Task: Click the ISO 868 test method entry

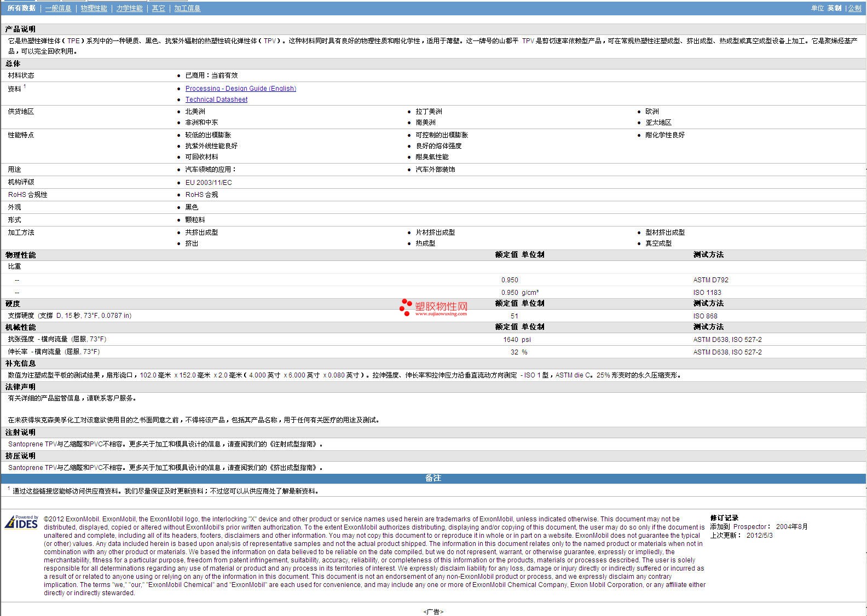Action: tap(705, 316)
